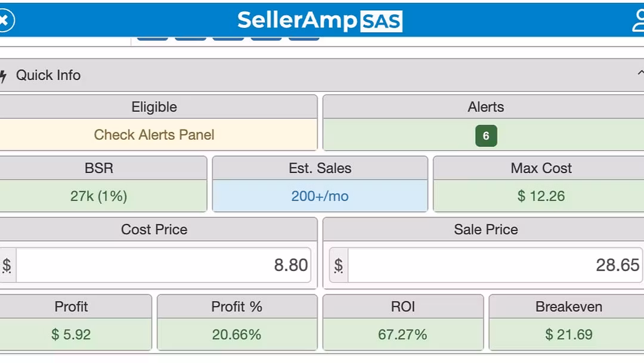Screen dimensions: 644x363
Task: Click the Check Alerts Panel notice
Action: coord(154,135)
